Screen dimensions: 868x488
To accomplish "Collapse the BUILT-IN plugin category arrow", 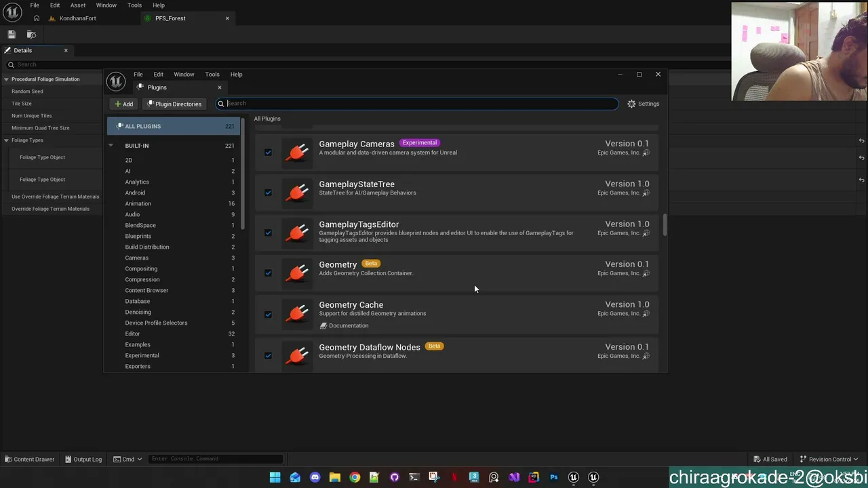I will pyautogui.click(x=111, y=146).
